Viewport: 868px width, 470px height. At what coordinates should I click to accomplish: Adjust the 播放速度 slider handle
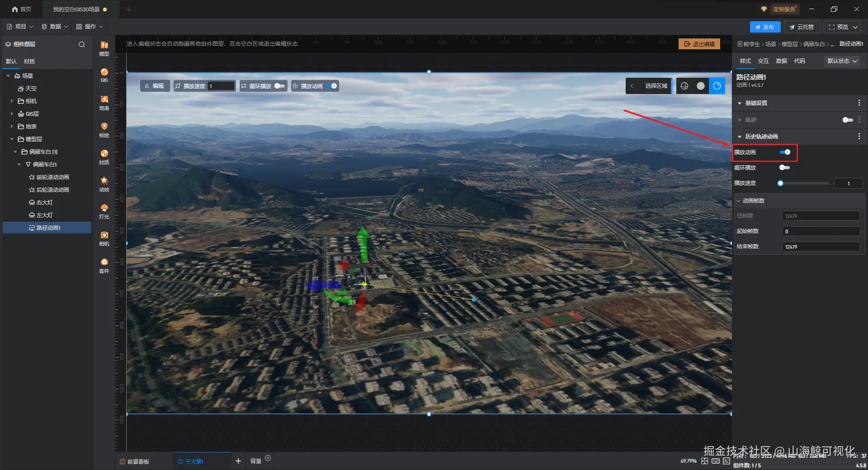tap(780, 183)
